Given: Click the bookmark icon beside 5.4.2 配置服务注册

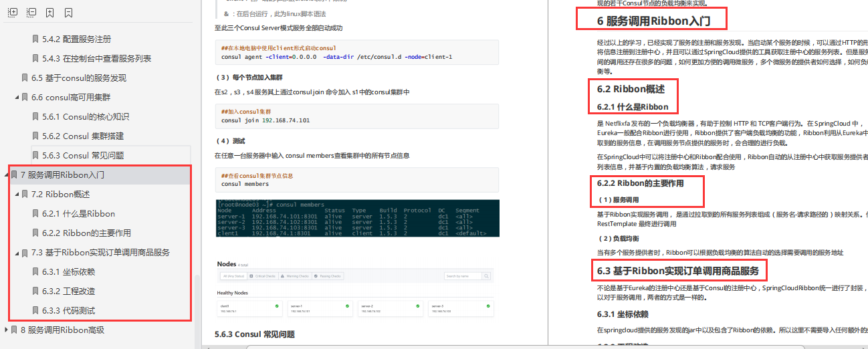Looking at the screenshot, I should click(x=35, y=39).
